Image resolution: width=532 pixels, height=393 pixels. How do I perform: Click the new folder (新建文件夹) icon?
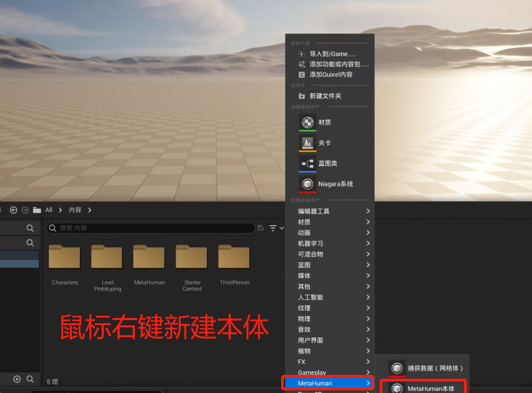301,96
